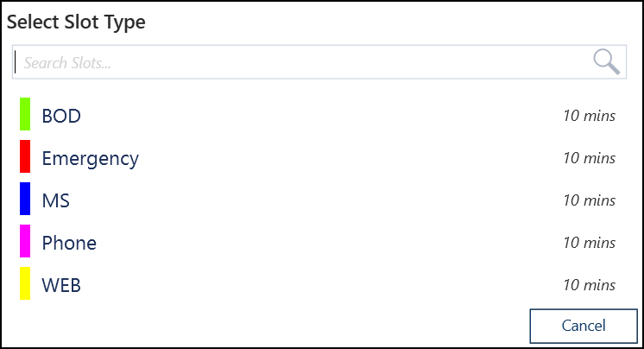Focus the Search Slots input field
644x349 pixels.
pyautogui.click(x=302, y=62)
